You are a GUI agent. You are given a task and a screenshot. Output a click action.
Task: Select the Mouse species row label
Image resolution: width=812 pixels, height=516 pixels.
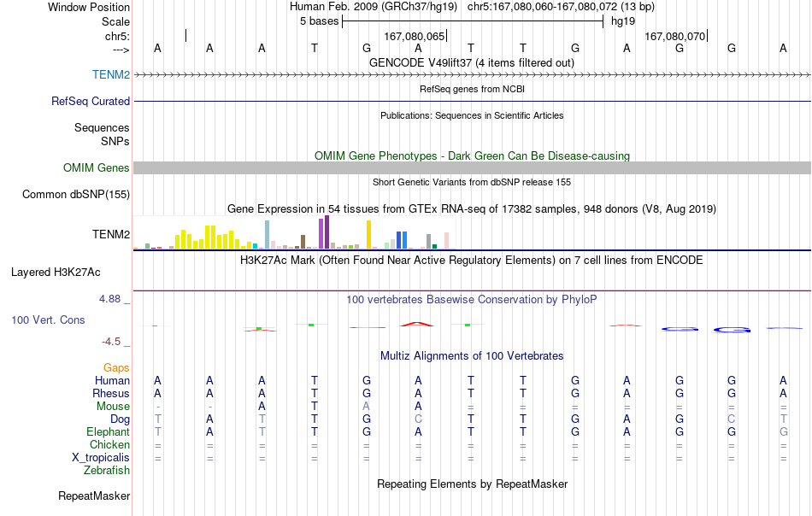pyautogui.click(x=113, y=407)
